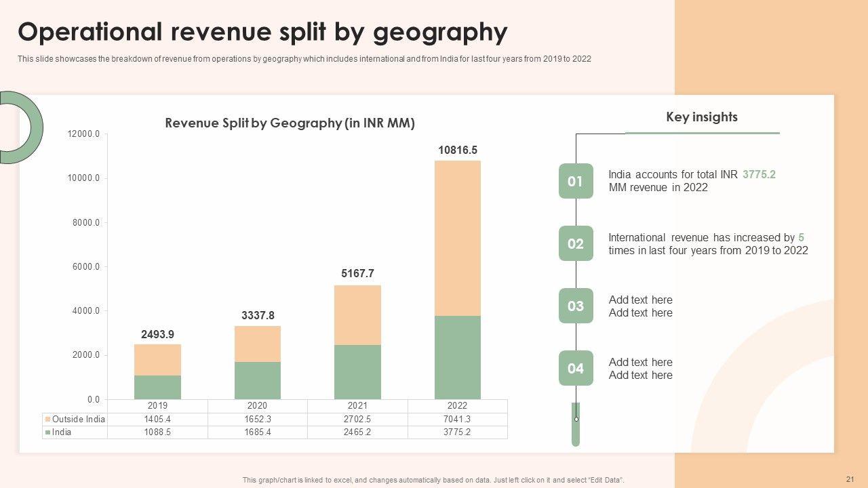Click the 1652.3 table cell

[258, 420]
